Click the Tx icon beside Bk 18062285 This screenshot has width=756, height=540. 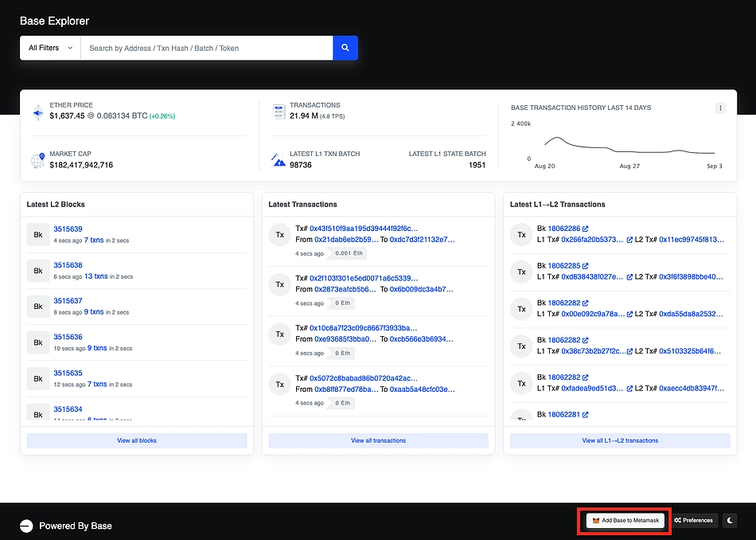coord(521,272)
